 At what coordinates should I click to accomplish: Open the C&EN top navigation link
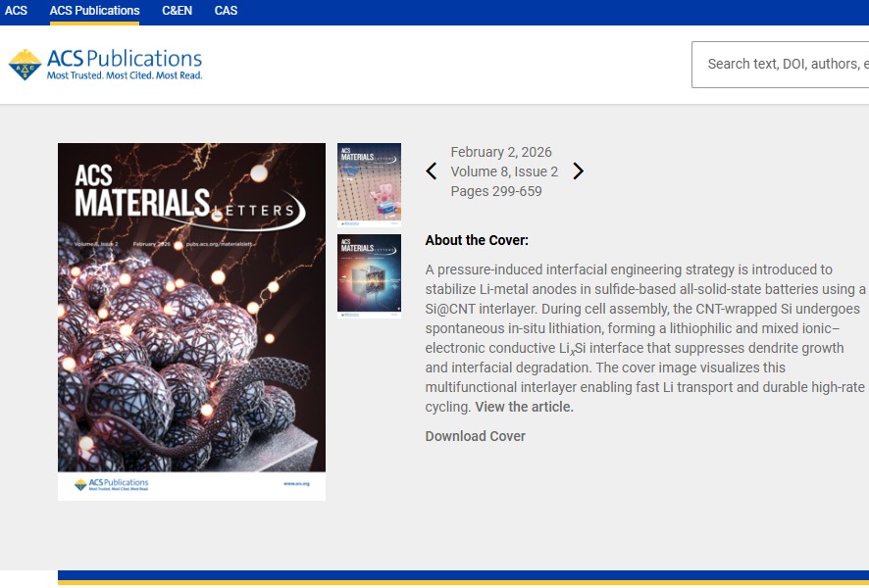(177, 11)
